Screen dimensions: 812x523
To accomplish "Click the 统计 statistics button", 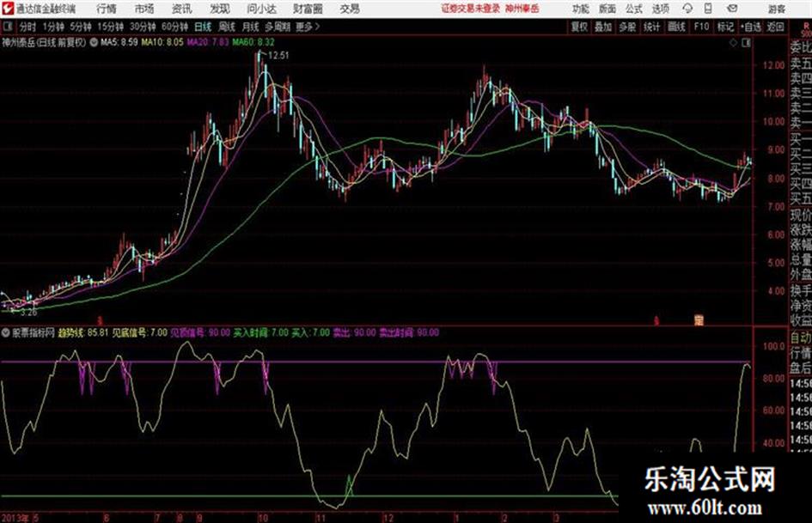I will (x=652, y=27).
